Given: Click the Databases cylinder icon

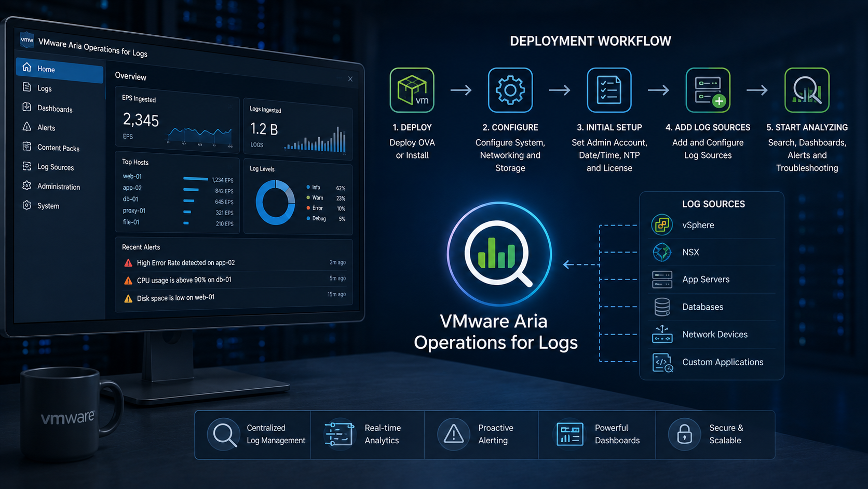Looking at the screenshot, I should click(662, 307).
